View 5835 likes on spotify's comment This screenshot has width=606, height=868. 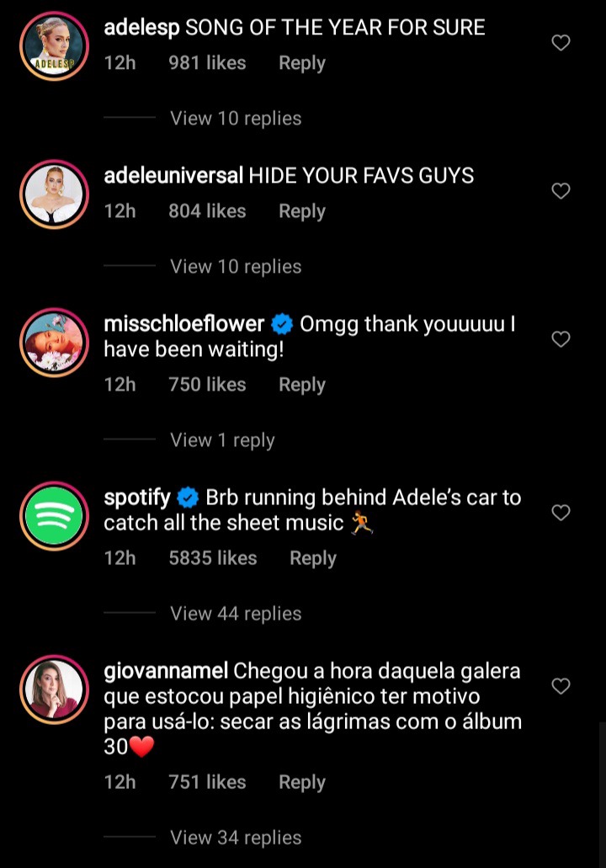coord(212,558)
